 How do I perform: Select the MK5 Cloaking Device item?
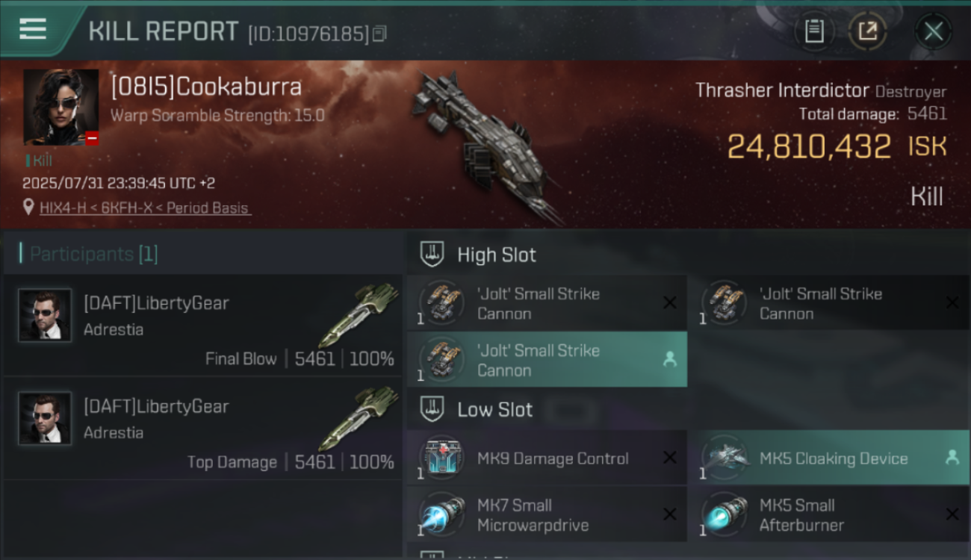tap(830, 458)
